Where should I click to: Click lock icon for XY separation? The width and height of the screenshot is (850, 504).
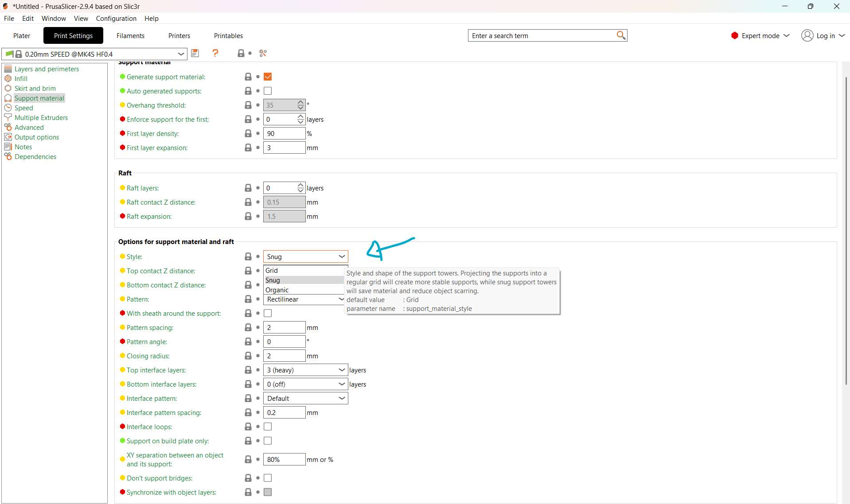click(248, 459)
